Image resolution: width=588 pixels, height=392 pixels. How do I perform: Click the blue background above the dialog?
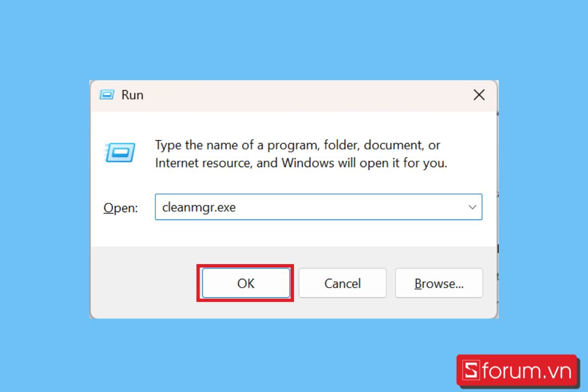coord(294,39)
